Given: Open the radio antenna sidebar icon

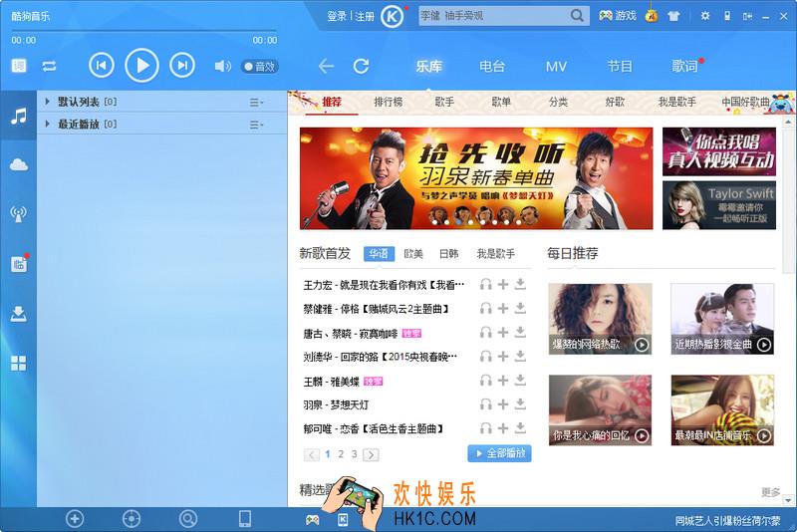Looking at the screenshot, I should (x=19, y=214).
